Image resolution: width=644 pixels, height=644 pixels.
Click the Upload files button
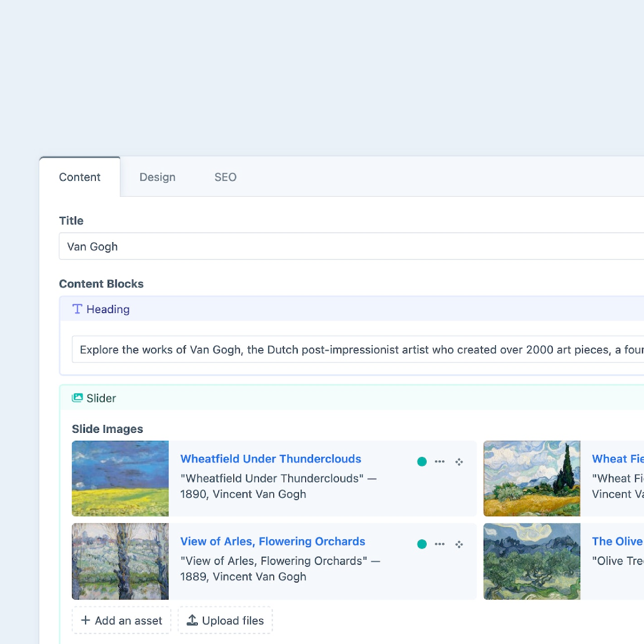pyautogui.click(x=225, y=620)
